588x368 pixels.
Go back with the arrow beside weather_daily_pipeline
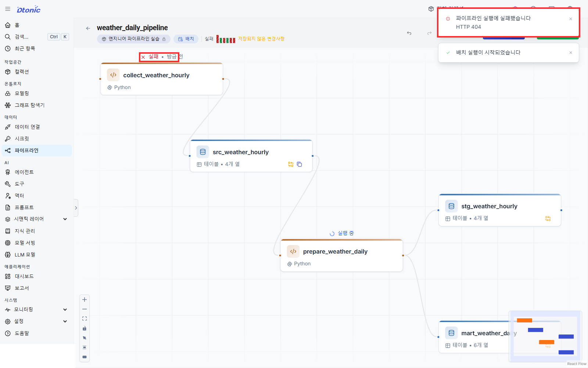tap(88, 28)
